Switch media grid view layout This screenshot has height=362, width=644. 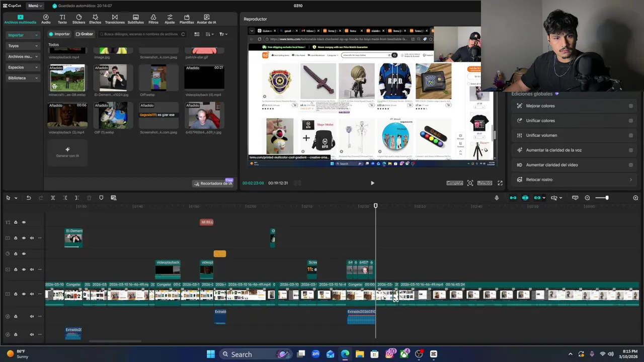(197, 34)
